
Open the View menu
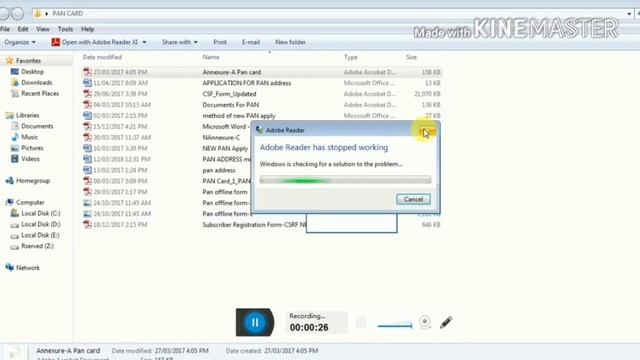42,29
